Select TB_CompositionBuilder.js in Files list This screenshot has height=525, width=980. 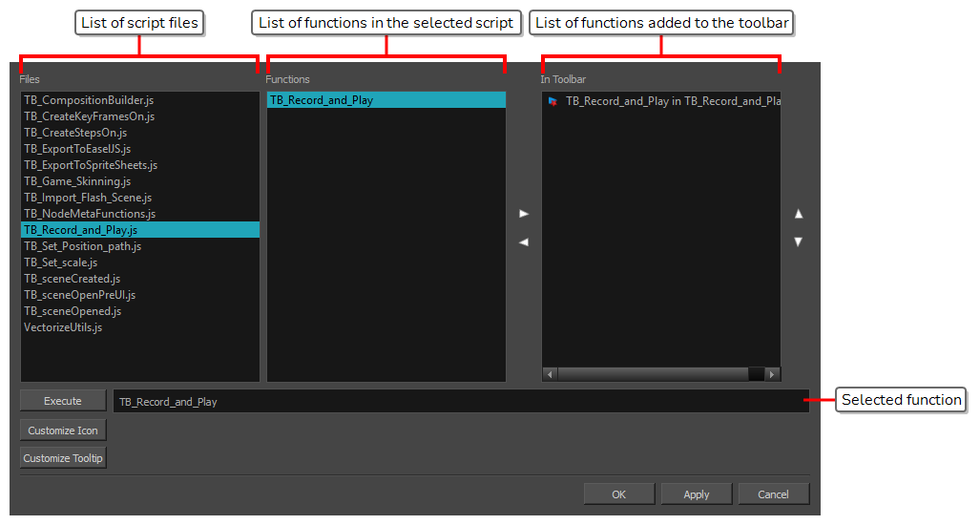click(x=140, y=100)
